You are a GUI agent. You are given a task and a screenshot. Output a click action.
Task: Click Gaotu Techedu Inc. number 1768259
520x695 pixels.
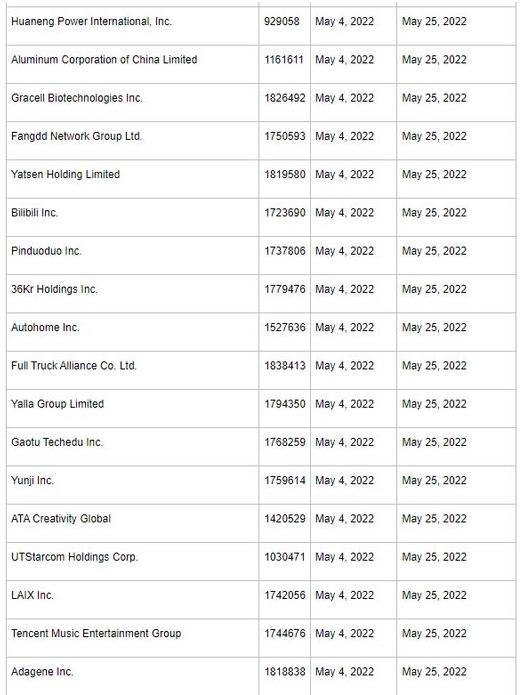(x=285, y=442)
